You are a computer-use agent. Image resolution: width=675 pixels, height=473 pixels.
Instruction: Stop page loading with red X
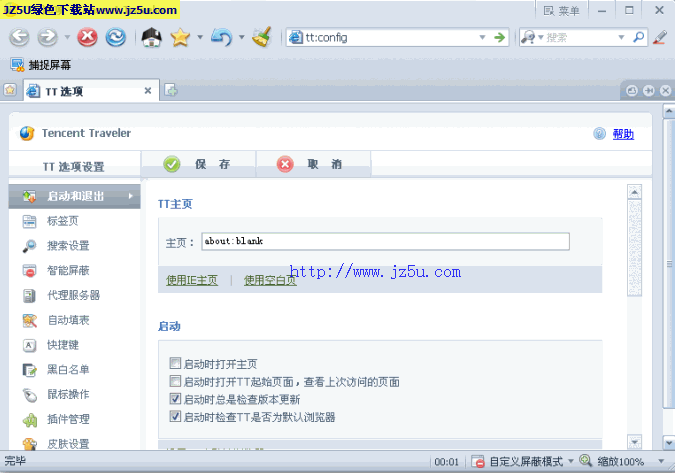[87, 37]
